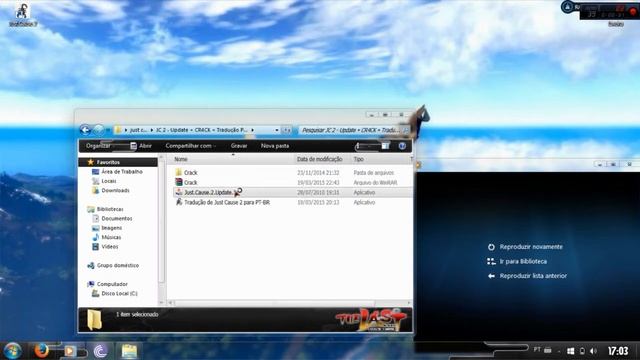
Task: Click the Explorer forward arrow button
Action: coord(98,130)
